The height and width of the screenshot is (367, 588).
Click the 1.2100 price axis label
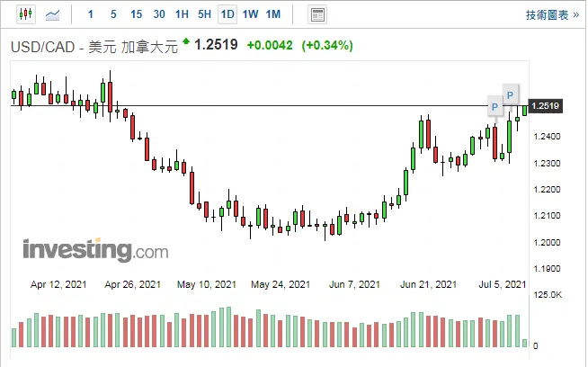547,215
